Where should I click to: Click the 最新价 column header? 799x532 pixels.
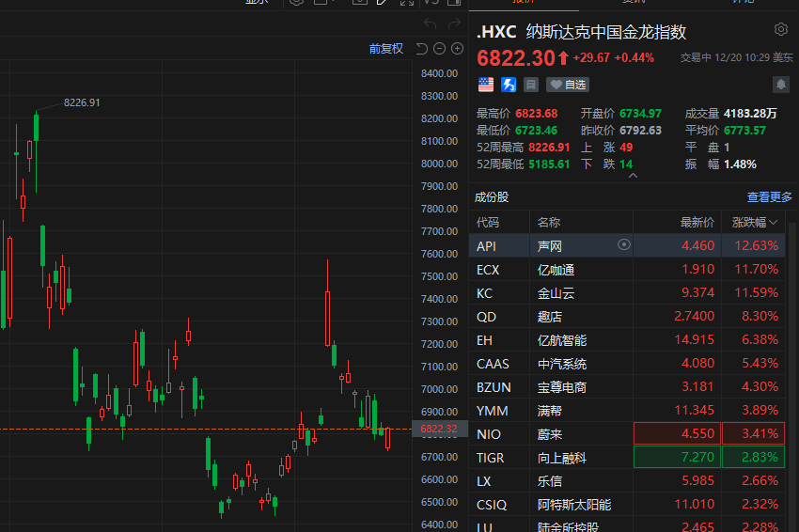pos(697,223)
